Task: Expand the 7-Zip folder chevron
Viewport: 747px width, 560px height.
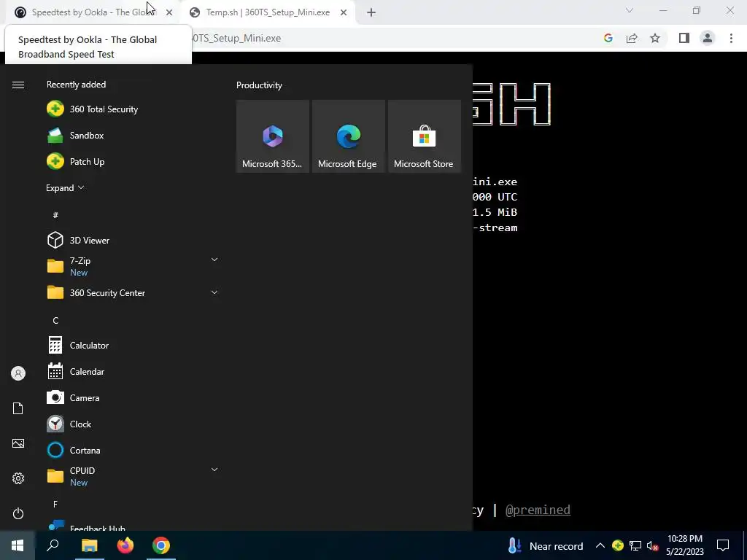Action: (x=214, y=260)
